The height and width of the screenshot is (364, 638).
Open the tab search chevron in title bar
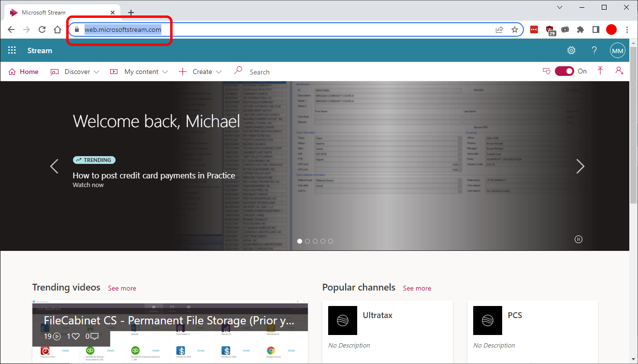560,7
